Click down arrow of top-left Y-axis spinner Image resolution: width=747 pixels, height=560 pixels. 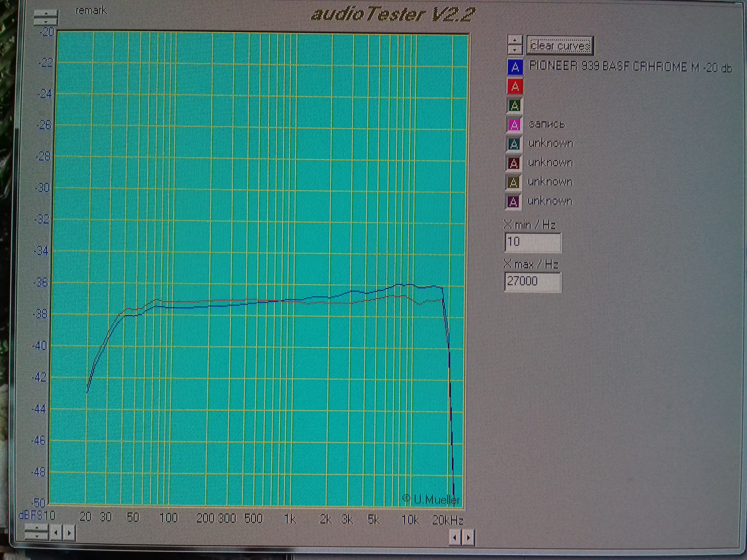click(x=46, y=22)
